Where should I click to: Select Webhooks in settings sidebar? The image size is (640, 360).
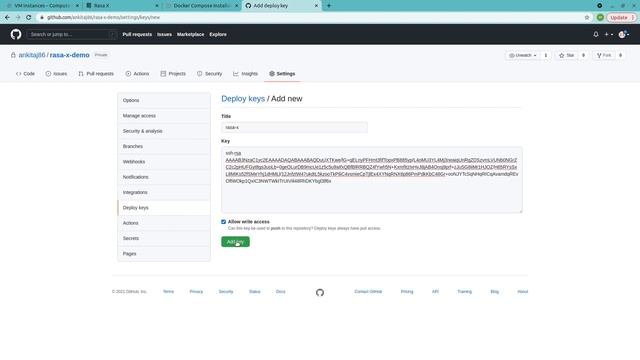164,162
